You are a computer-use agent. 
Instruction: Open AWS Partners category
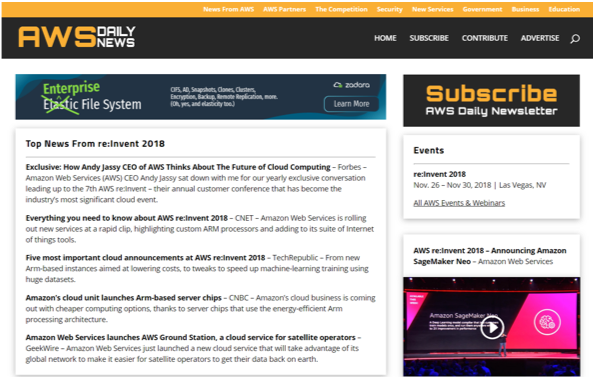[x=284, y=9]
